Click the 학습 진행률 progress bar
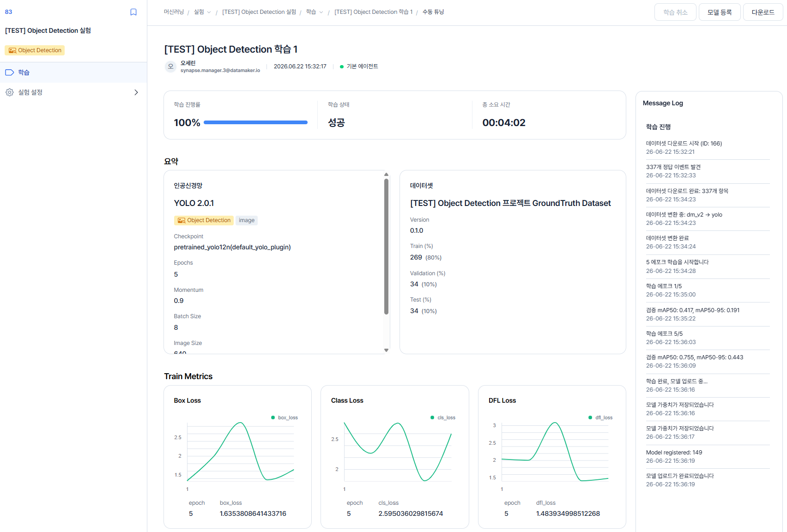Screen dimensions: 787x532 pyautogui.click(x=255, y=122)
